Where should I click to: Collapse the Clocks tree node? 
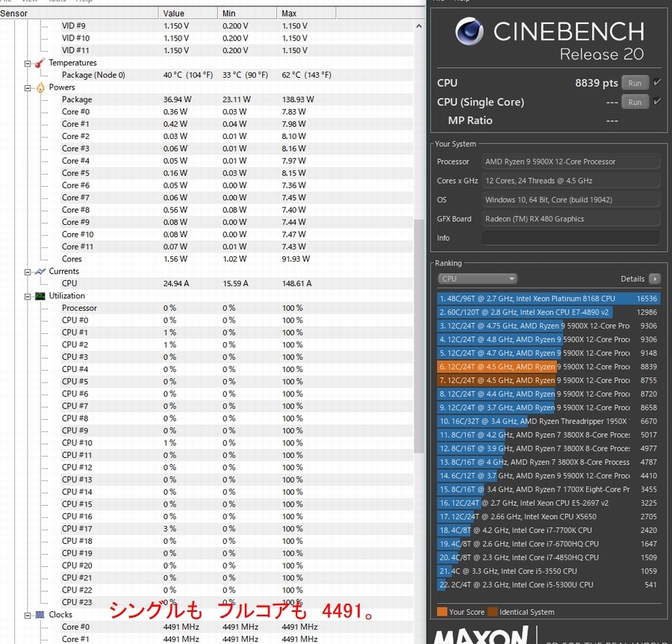28,616
